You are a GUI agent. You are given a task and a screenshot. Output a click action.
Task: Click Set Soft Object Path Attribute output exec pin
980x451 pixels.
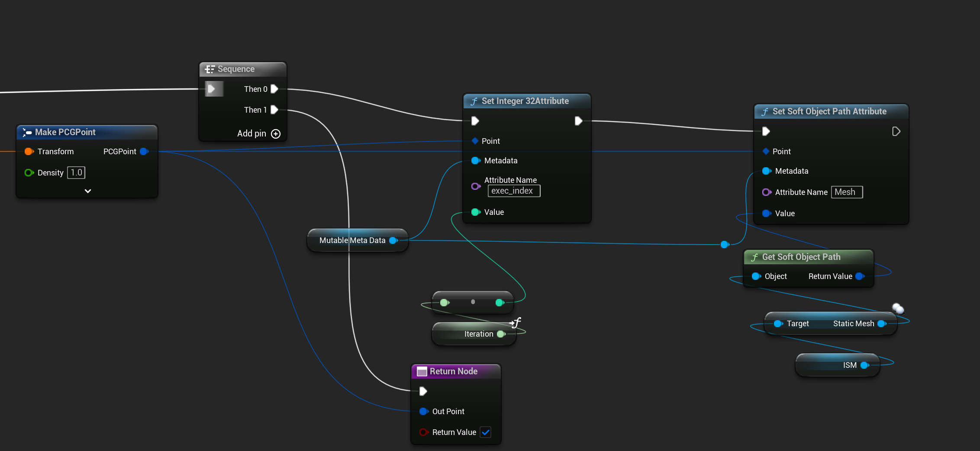coord(896,131)
